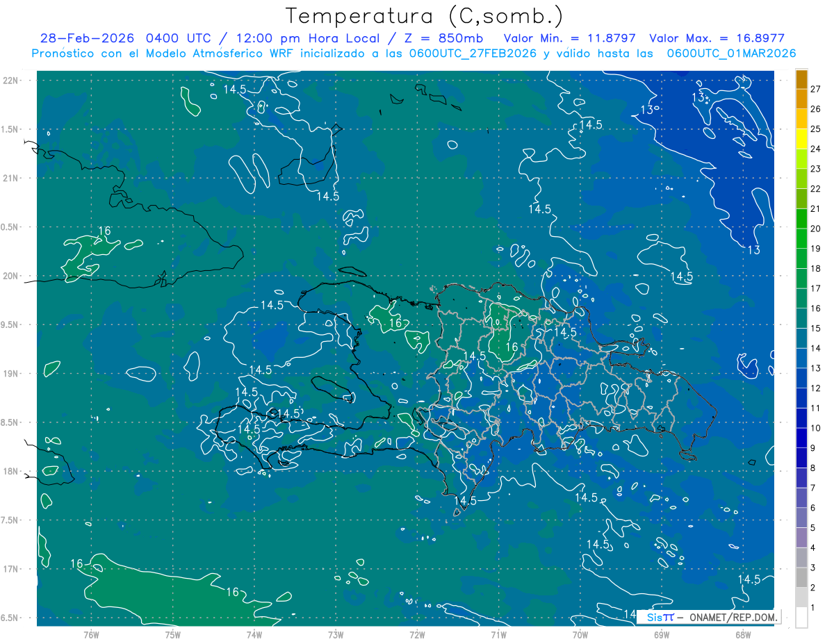
Task: Click the color scale label "15"
Action: point(816,329)
